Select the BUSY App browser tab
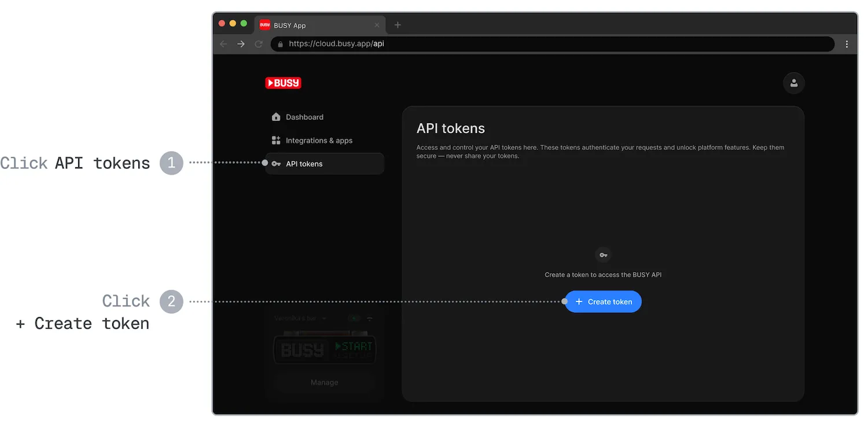 (x=320, y=25)
